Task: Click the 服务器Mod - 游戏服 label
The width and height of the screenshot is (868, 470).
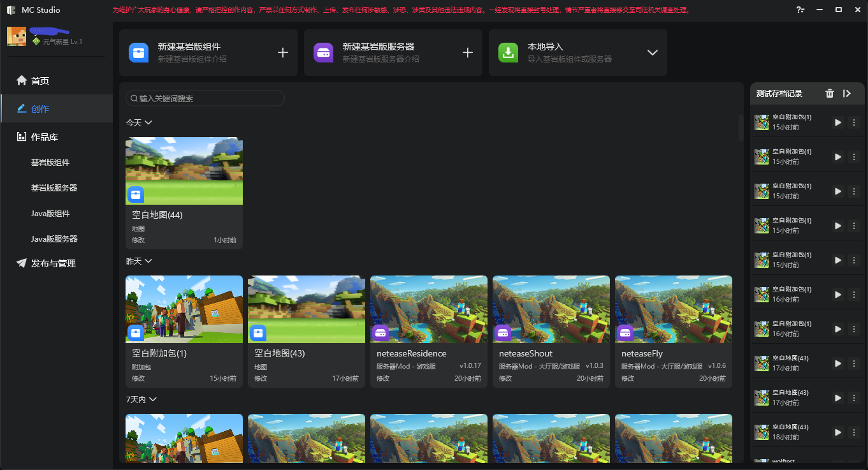Action: pyautogui.click(x=406, y=367)
